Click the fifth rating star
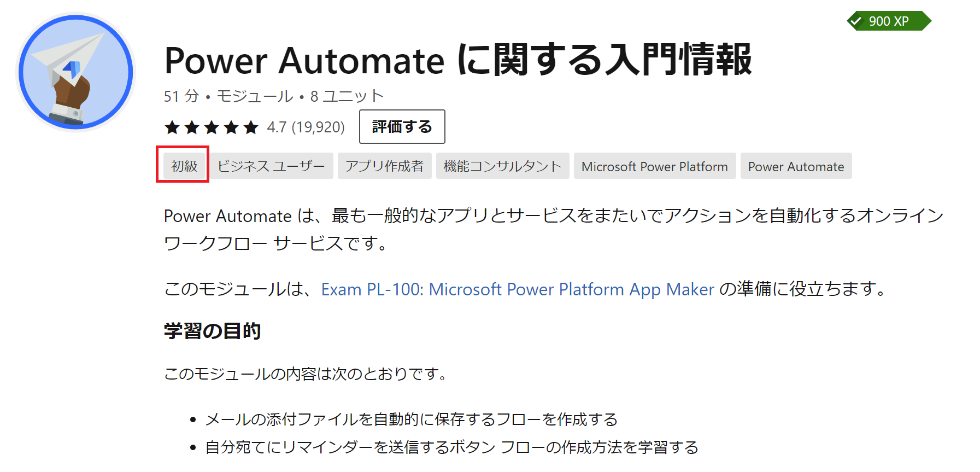 (251, 127)
